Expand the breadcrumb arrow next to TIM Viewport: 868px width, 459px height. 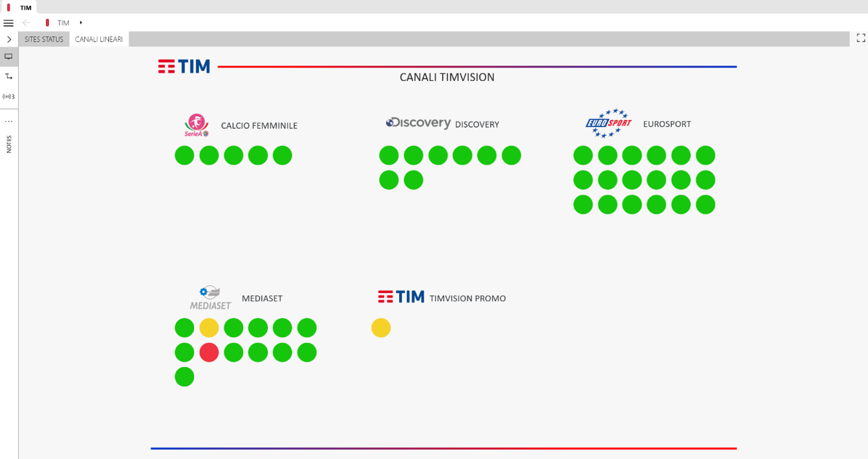(81, 23)
